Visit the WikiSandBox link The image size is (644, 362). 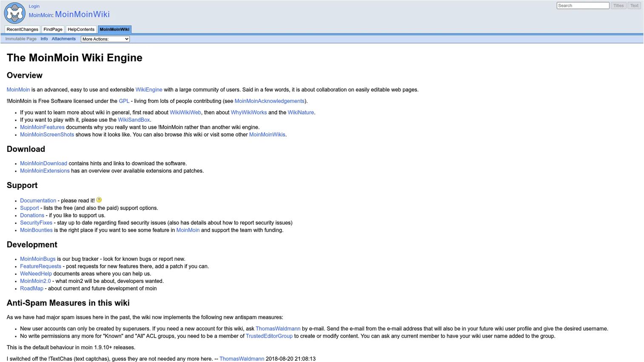tap(134, 120)
